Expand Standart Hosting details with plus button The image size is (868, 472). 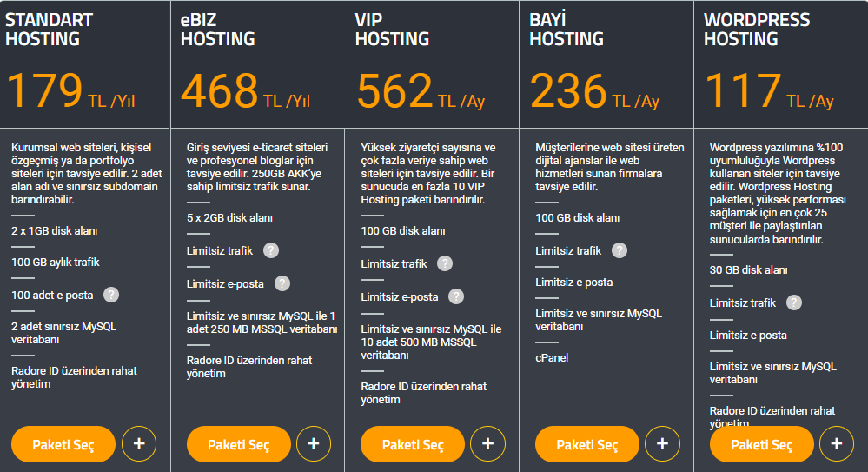pos(139,443)
